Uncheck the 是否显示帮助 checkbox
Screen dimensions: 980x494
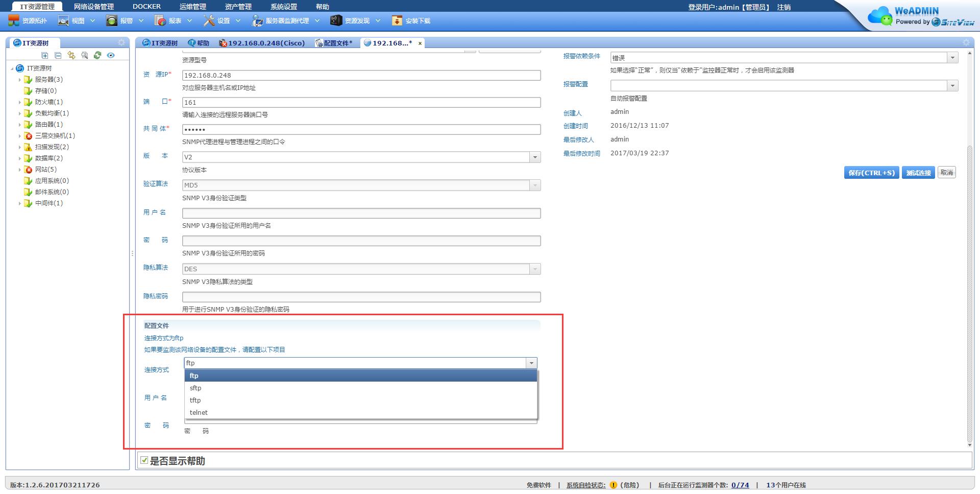tap(144, 460)
